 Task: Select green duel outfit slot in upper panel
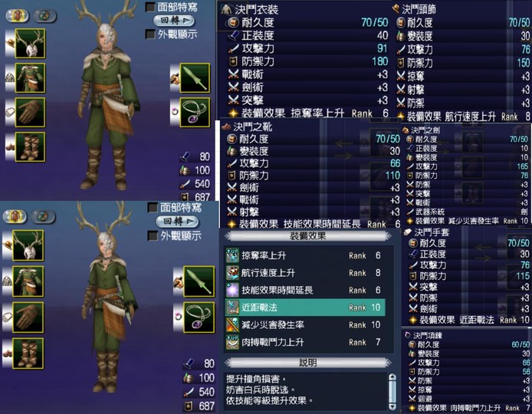[x=30, y=77]
